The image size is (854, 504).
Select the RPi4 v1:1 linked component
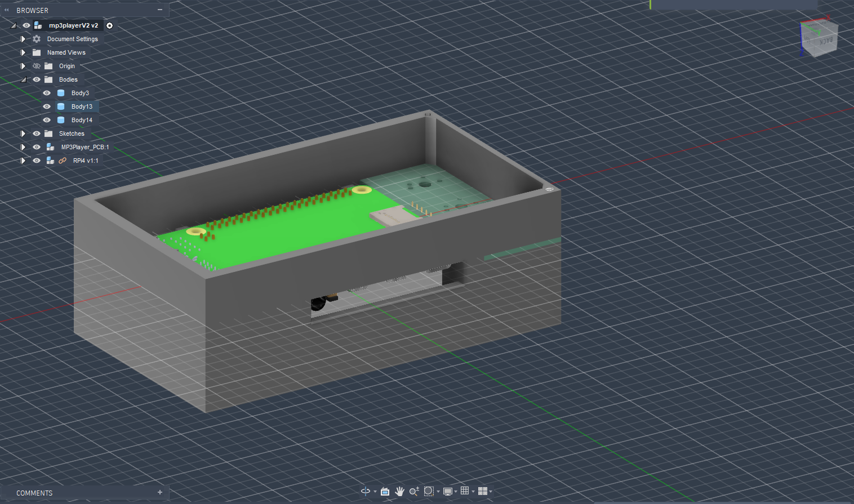[x=85, y=160]
